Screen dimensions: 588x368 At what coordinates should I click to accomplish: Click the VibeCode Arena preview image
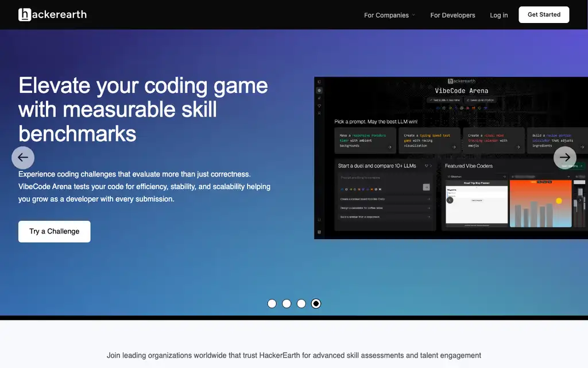point(451,158)
